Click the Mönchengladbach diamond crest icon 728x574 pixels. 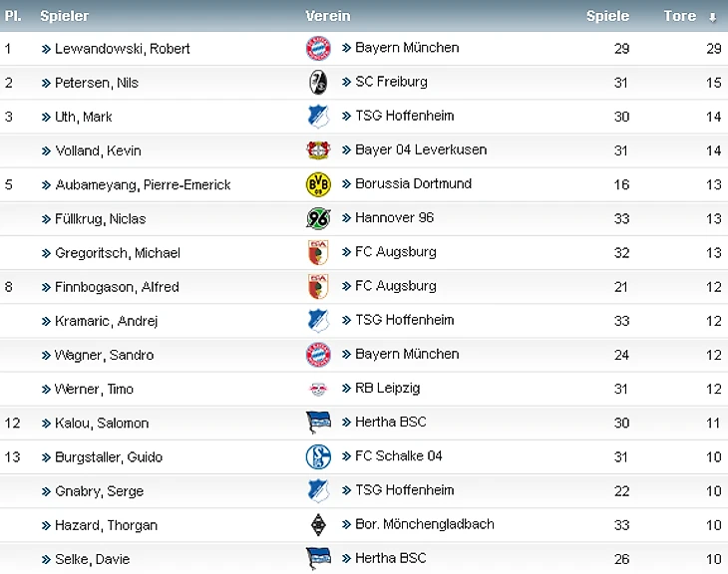pos(318,524)
